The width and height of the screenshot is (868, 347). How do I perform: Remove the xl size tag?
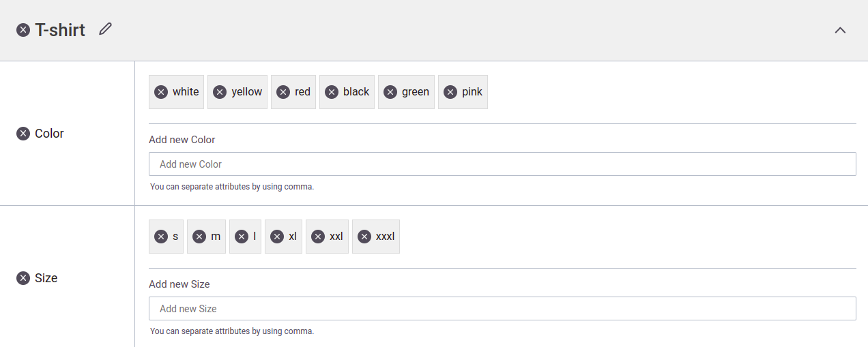(x=277, y=237)
